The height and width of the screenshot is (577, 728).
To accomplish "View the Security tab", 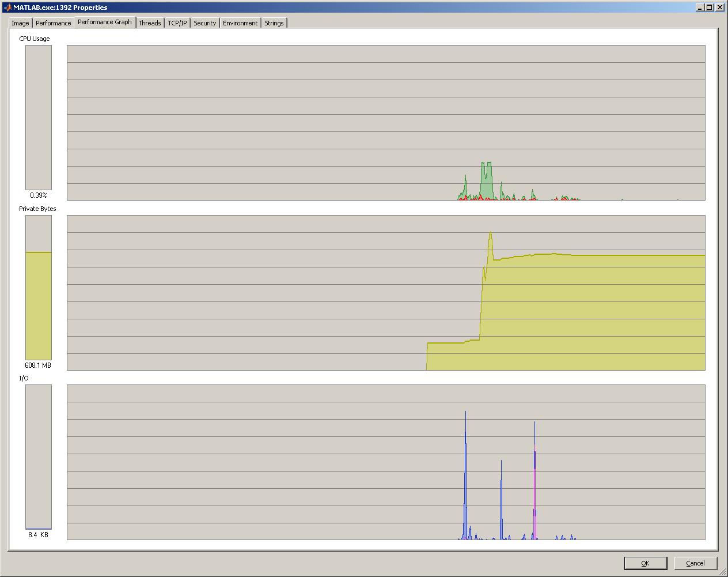I will pyautogui.click(x=204, y=23).
